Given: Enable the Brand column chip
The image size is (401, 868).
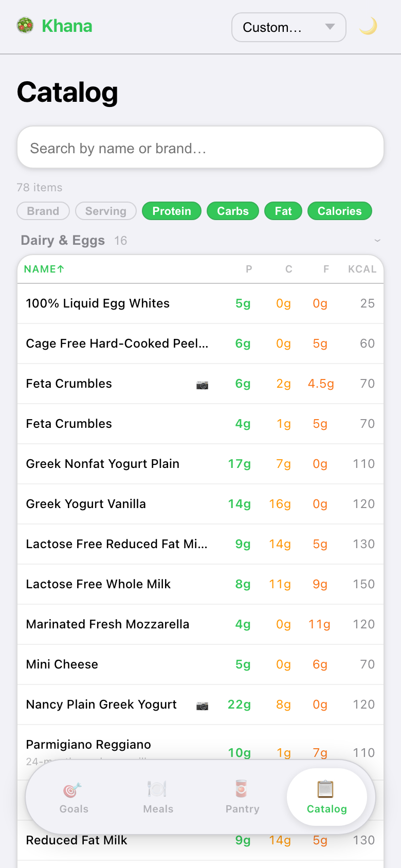Looking at the screenshot, I should click(43, 211).
